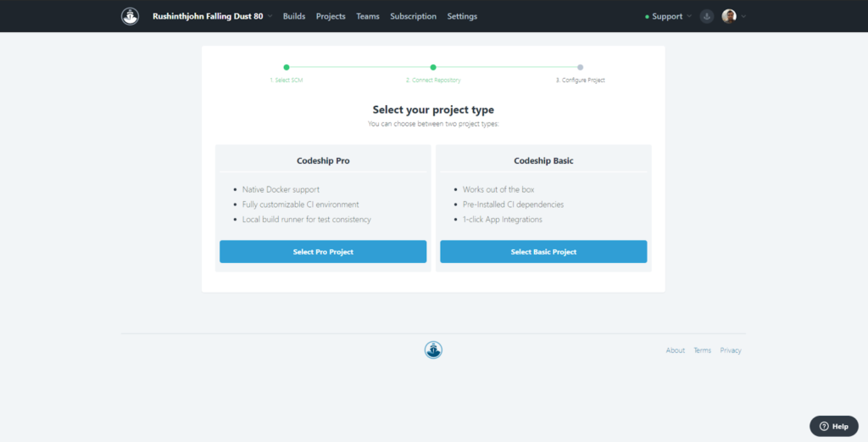Expand the Support dropdown
This screenshot has height=442, width=868.
pyautogui.click(x=668, y=16)
